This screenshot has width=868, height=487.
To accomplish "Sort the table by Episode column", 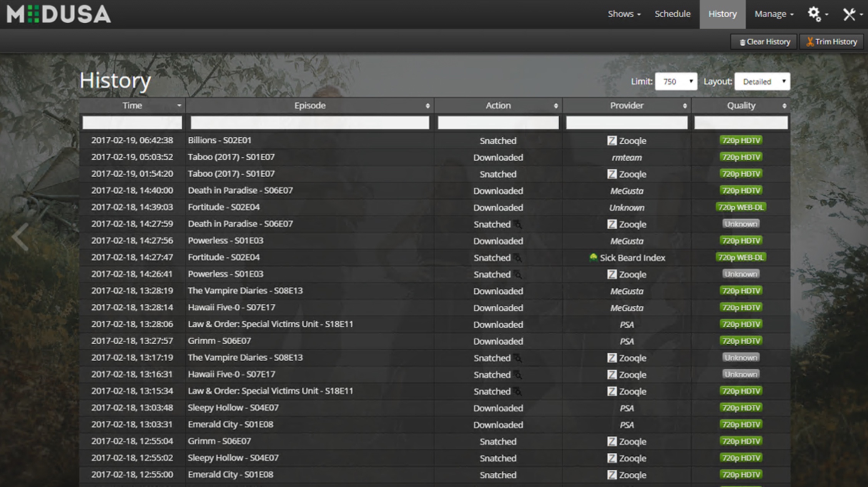I will (310, 105).
